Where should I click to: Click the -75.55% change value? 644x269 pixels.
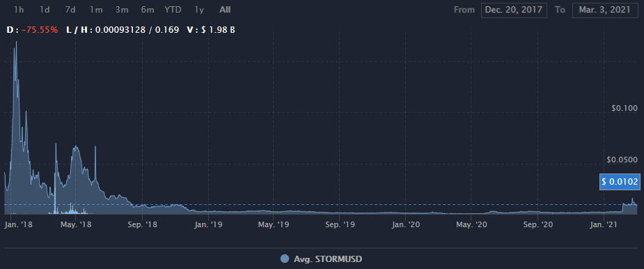click(x=40, y=30)
